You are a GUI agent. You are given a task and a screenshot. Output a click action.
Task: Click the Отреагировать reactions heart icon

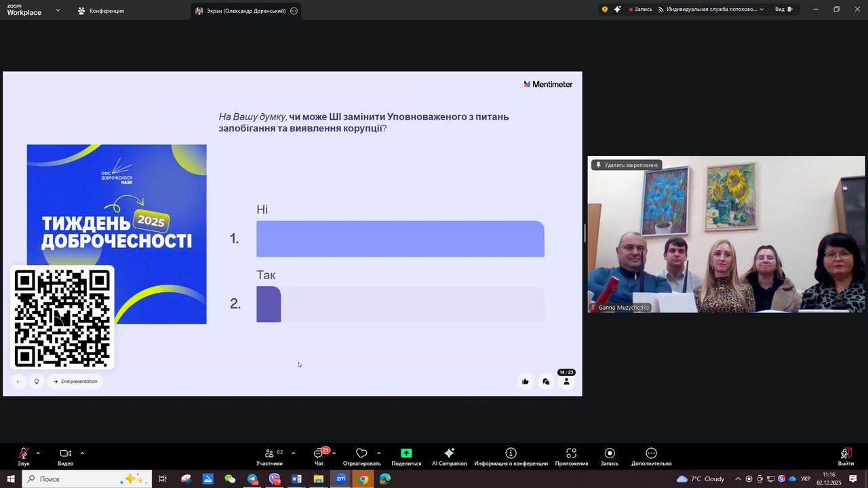coord(361,453)
